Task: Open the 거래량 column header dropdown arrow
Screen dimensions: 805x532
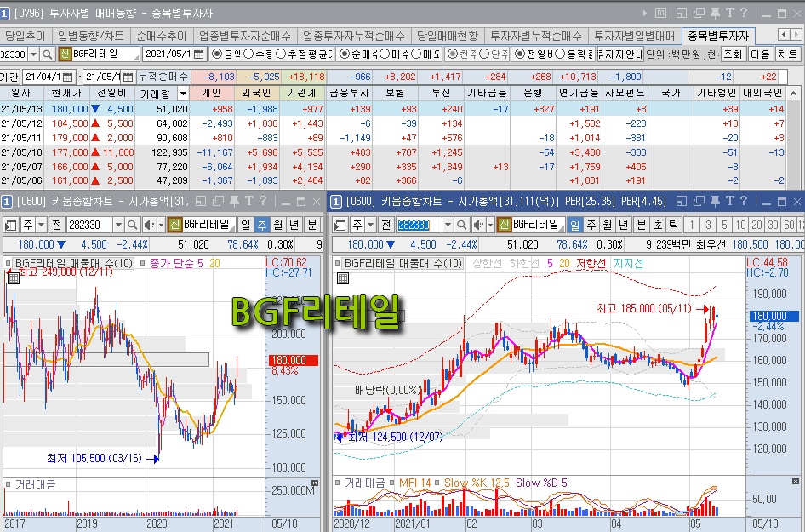Action: click(x=183, y=93)
